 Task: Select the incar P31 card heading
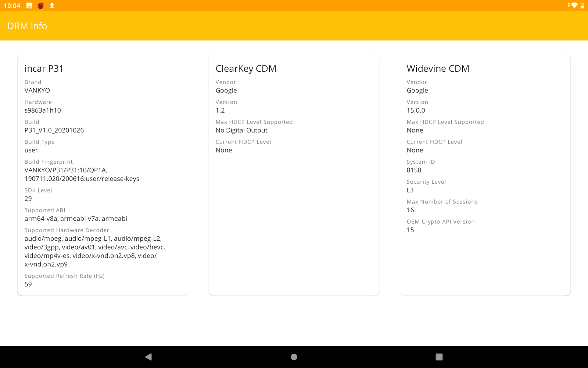pyautogui.click(x=44, y=68)
